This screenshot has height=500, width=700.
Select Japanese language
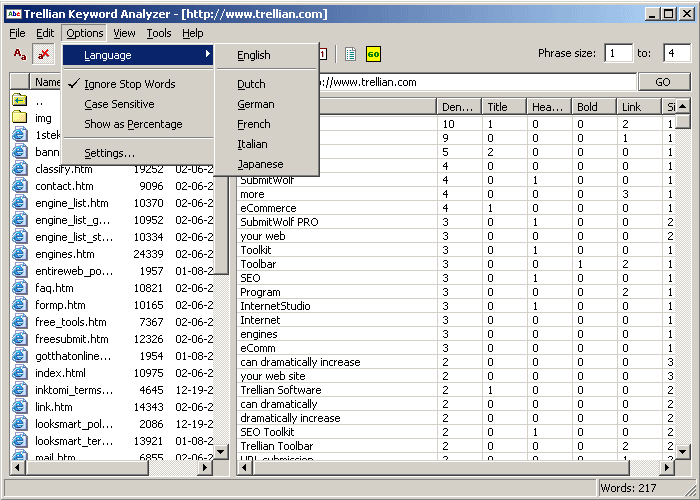point(267,164)
